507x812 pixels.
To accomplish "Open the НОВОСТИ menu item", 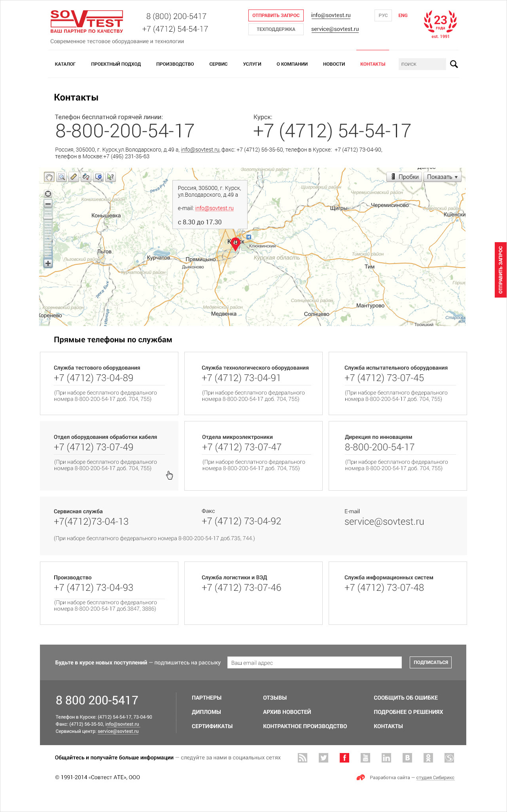I will (x=334, y=64).
